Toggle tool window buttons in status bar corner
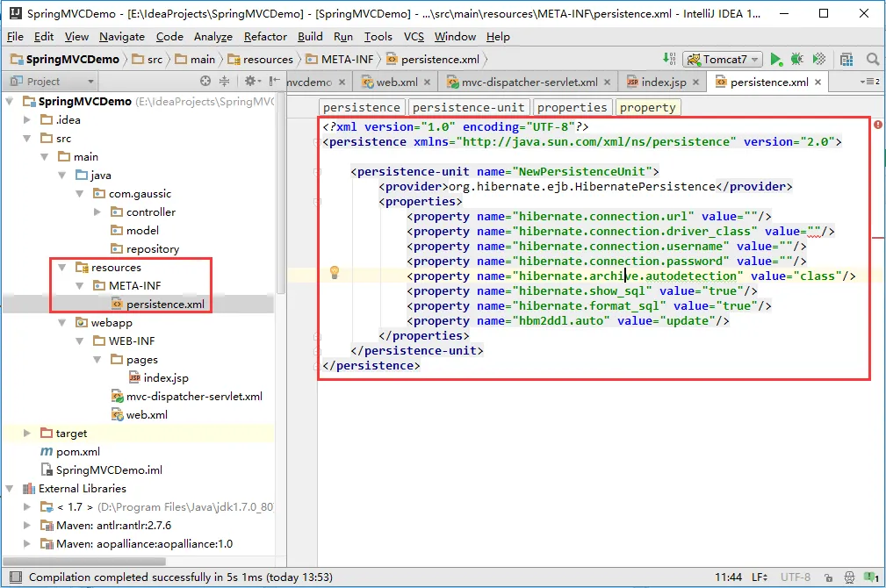Screen dimensions: 886x588 click(x=16, y=577)
